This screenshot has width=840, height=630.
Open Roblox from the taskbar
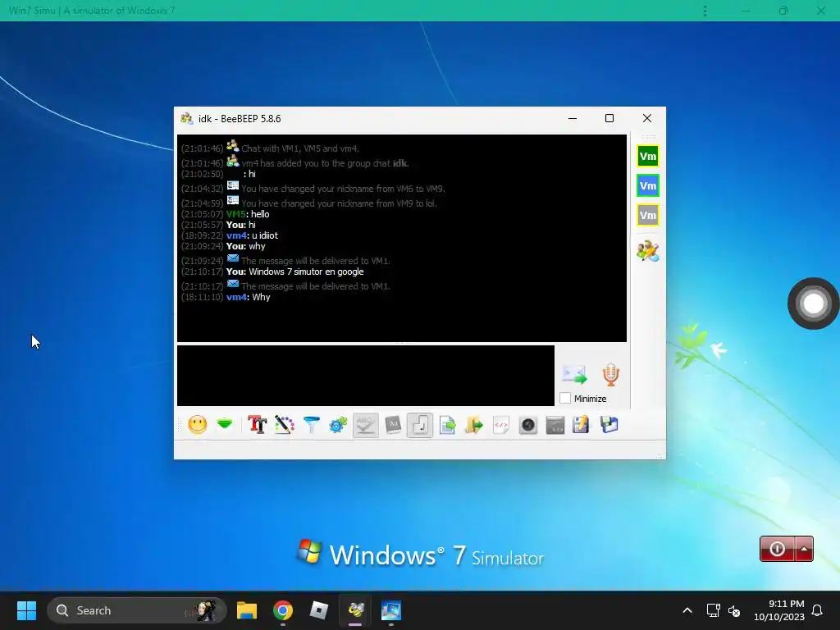pos(319,610)
